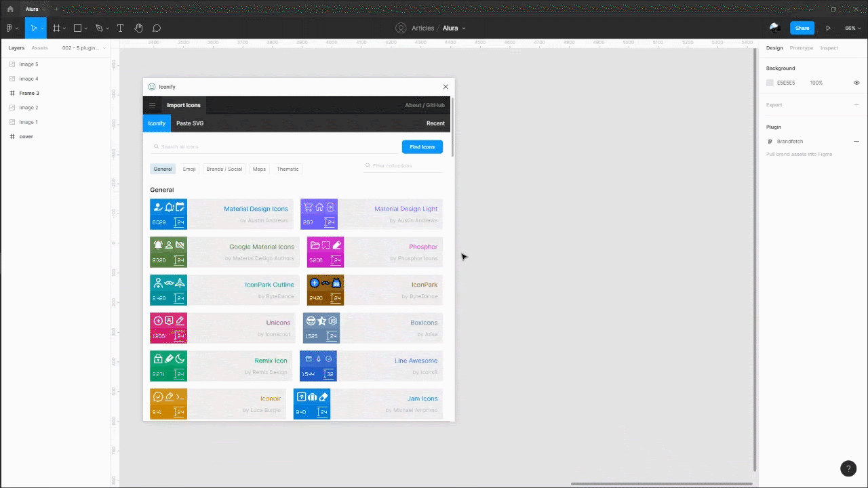The width and height of the screenshot is (868, 488).
Task: Start presentation with play icon
Action: tap(828, 28)
